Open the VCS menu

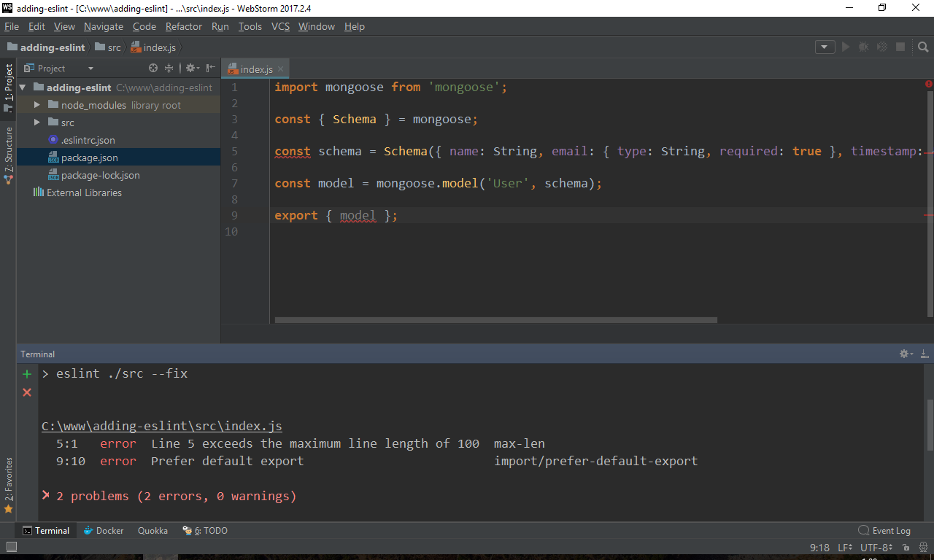(x=280, y=26)
